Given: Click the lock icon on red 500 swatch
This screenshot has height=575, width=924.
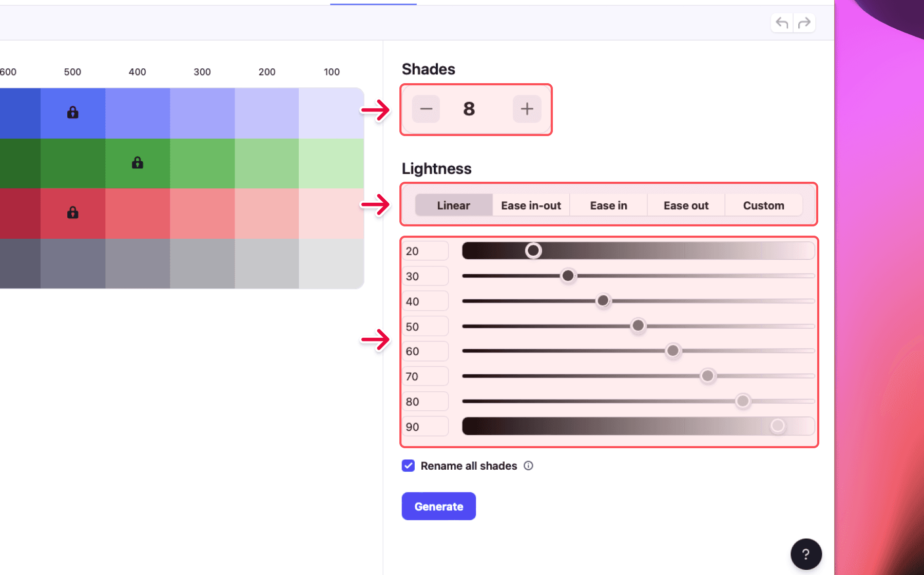Looking at the screenshot, I should pyautogui.click(x=73, y=213).
